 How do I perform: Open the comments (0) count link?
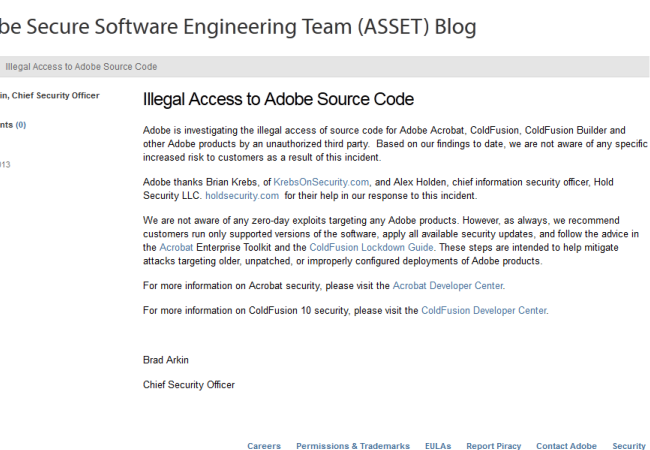point(21,125)
